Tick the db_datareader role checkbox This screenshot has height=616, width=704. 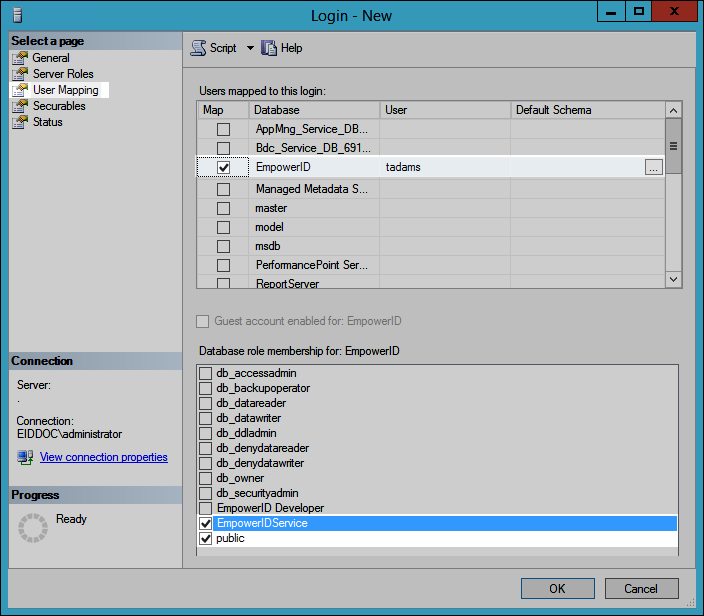pyautogui.click(x=206, y=403)
